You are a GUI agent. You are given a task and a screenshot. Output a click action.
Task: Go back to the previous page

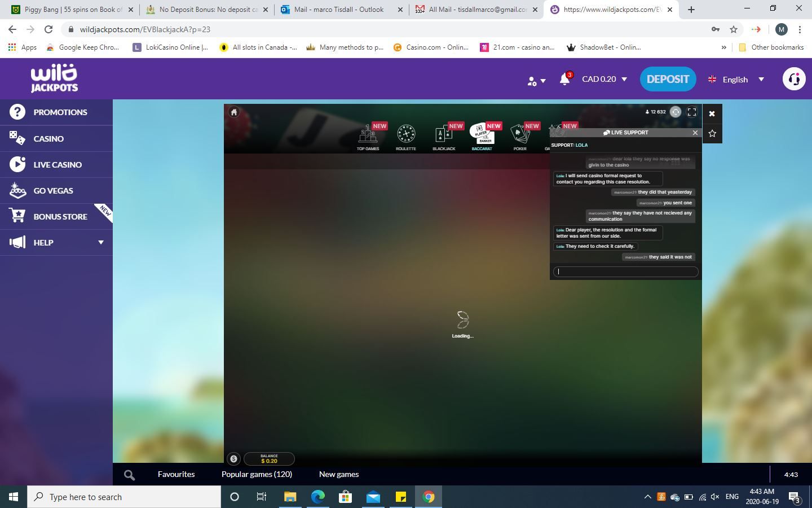coord(12,29)
